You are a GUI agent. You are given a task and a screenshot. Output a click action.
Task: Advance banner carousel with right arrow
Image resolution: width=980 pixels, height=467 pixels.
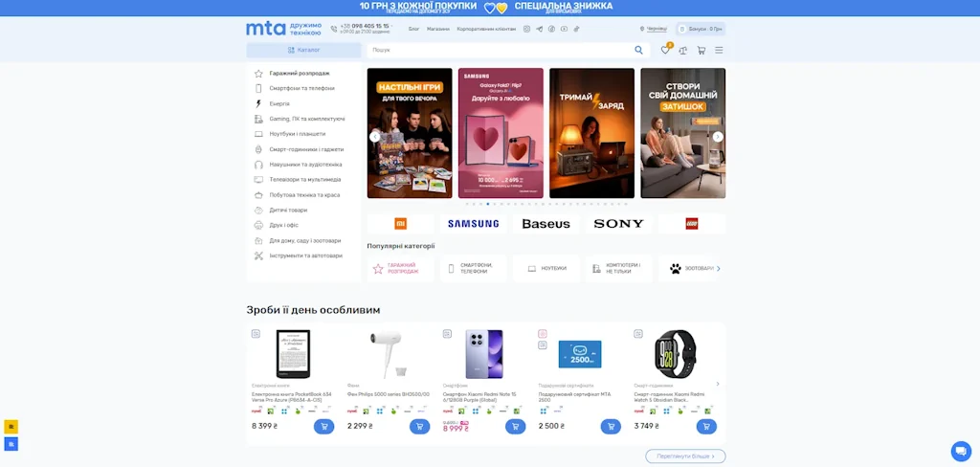coord(718,137)
